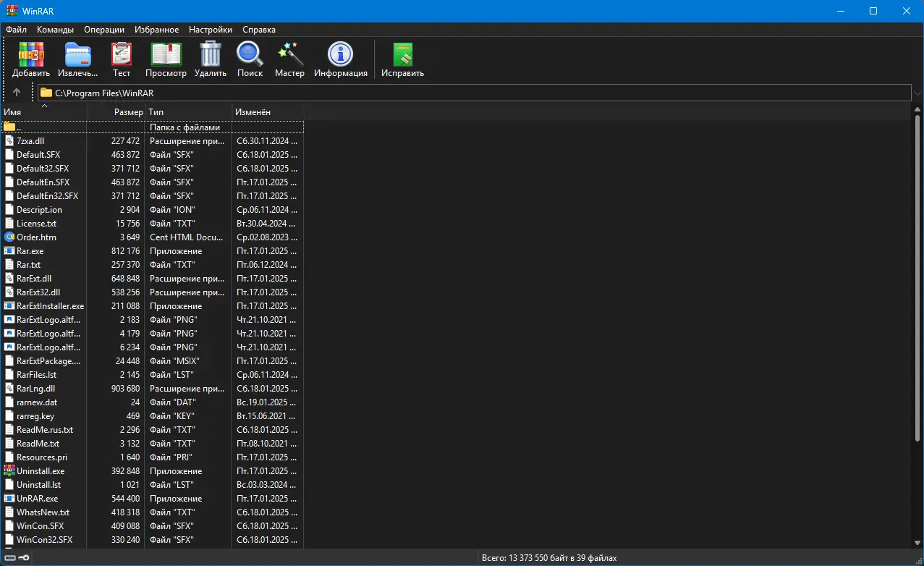
Task: Click the Извлечь (Extract) toolbar icon
Action: click(x=78, y=60)
